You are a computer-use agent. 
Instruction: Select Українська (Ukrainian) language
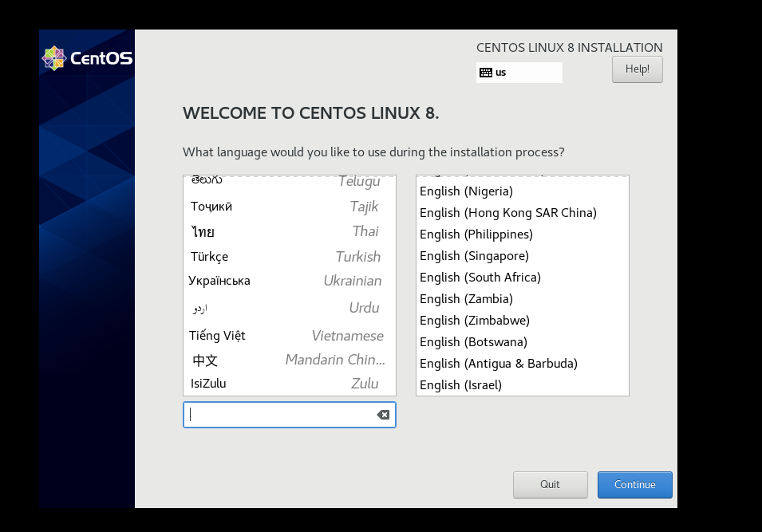286,281
